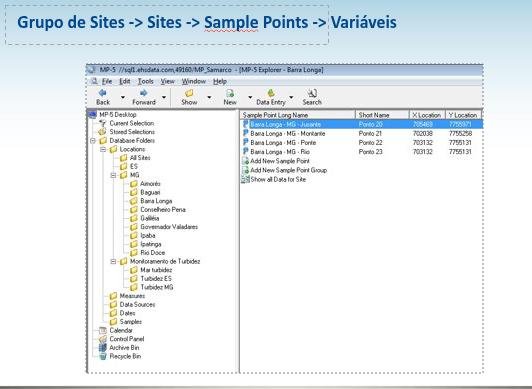This screenshot has height=389, width=532.
Task: Click the Search toolbar icon
Action: tap(312, 93)
